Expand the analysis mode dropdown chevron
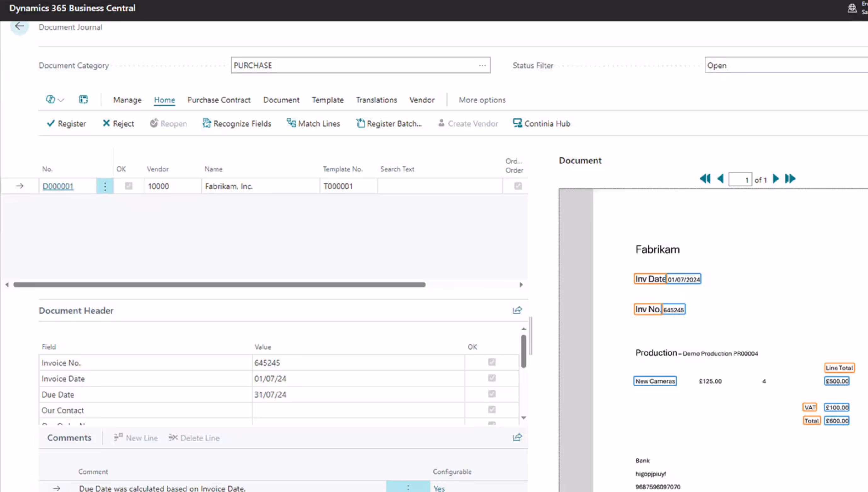 (x=61, y=100)
